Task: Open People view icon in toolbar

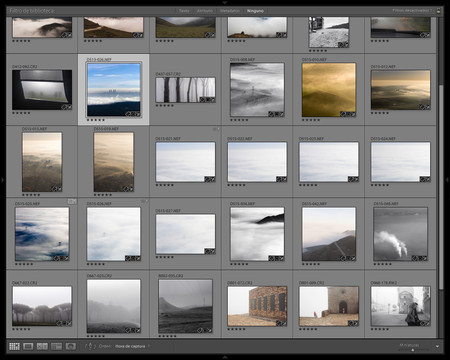Action: pyautogui.click(x=70, y=346)
